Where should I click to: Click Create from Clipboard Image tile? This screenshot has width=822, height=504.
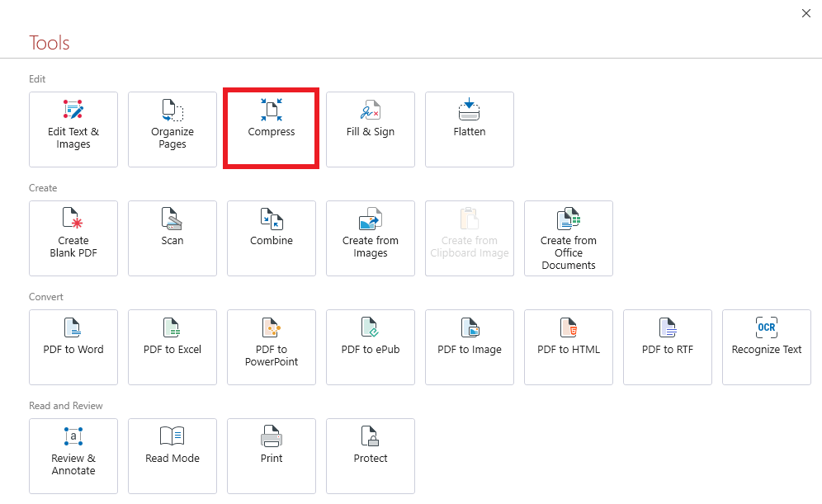point(470,238)
